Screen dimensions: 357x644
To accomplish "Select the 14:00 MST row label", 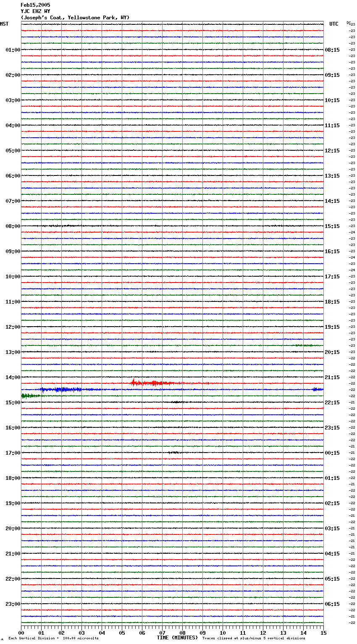I will coord(13,377).
